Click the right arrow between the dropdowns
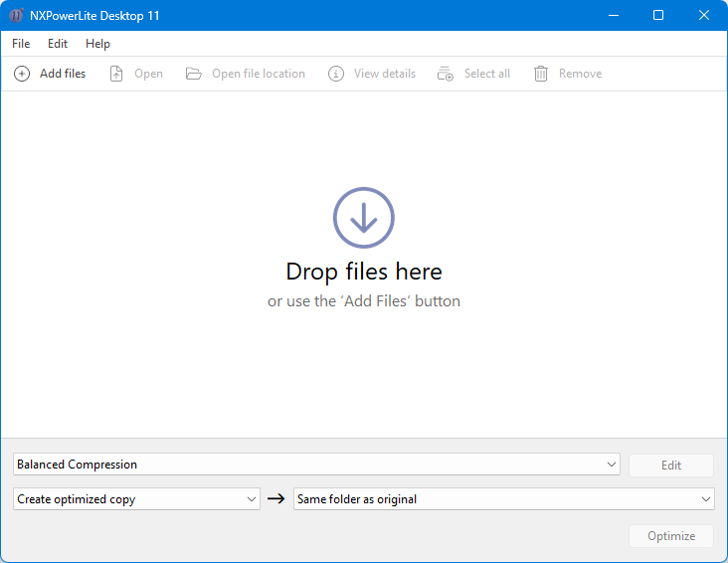The width and height of the screenshot is (728, 563). click(276, 499)
